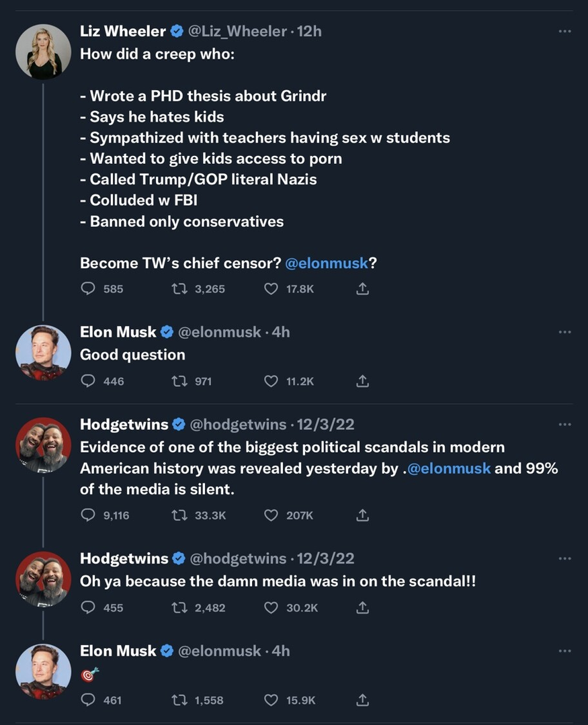Retweet Elon Musk's bullseye emoji reply

click(179, 700)
